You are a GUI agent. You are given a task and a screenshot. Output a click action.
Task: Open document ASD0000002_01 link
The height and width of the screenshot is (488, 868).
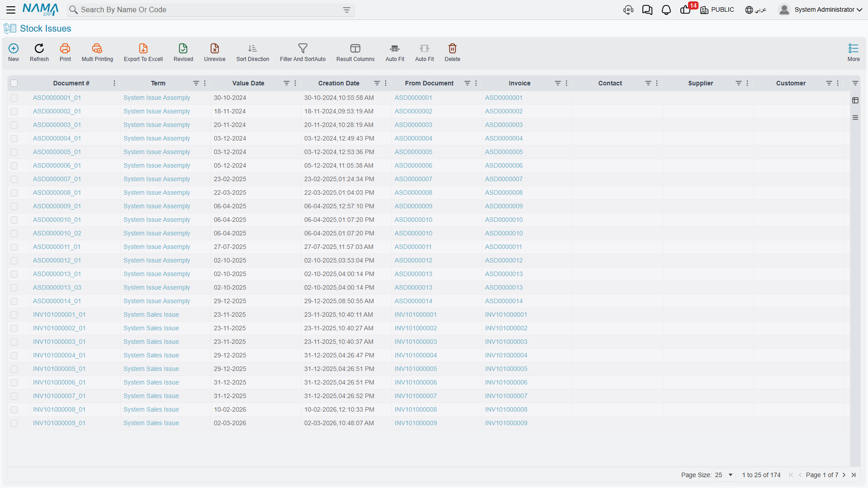pyautogui.click(x=57, y=111)
